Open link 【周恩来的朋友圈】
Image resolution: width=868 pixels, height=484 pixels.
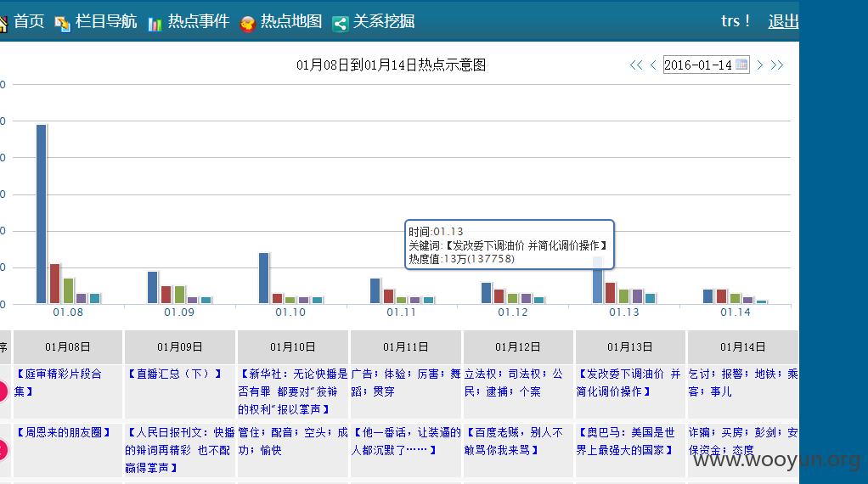pyautogui.click(x=63, y=432)
